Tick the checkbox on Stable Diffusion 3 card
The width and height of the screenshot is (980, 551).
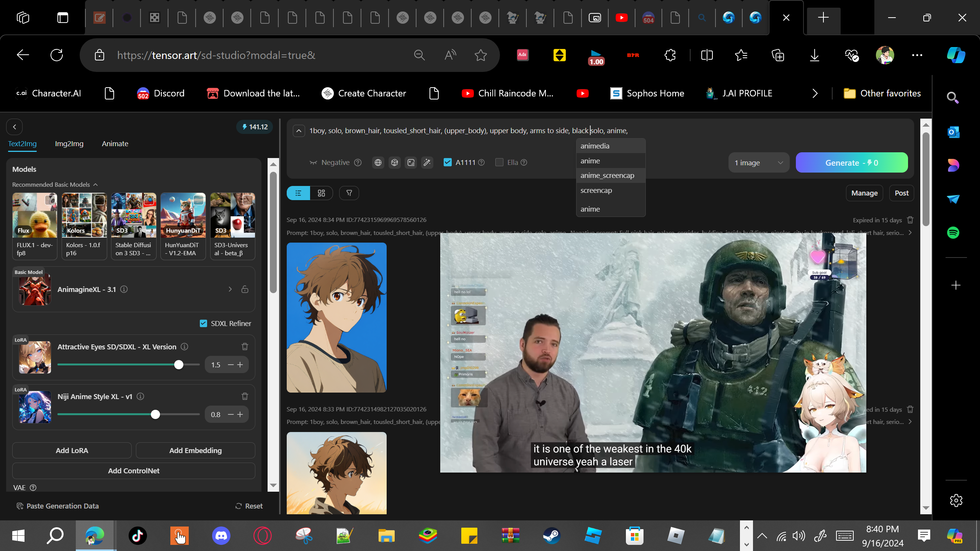point(149,200)
